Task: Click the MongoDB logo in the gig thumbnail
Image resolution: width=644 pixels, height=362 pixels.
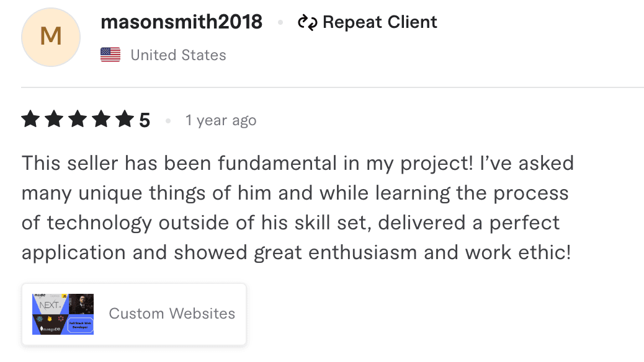Action: tap(50, 329)
